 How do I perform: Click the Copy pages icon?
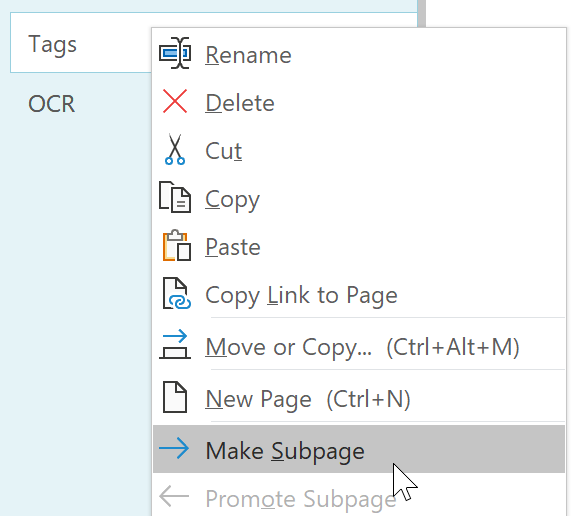click(x=175, y=197)
